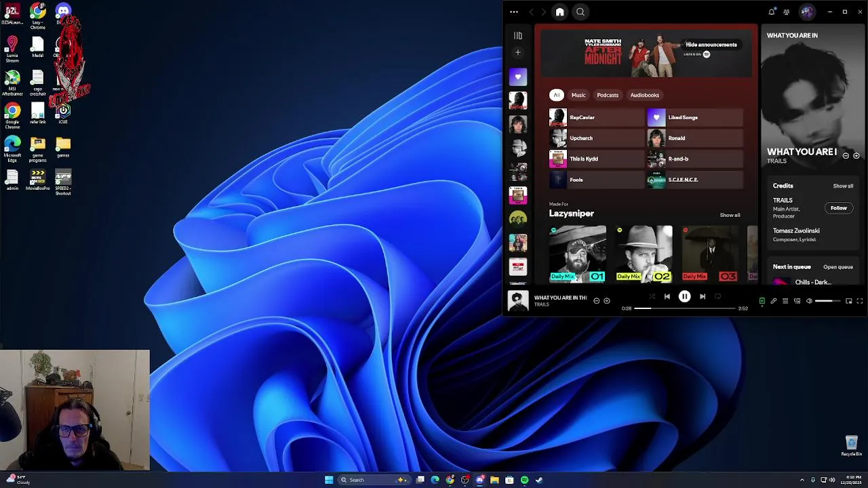Select MSI Afterburner desktop icon

(12, 84)
